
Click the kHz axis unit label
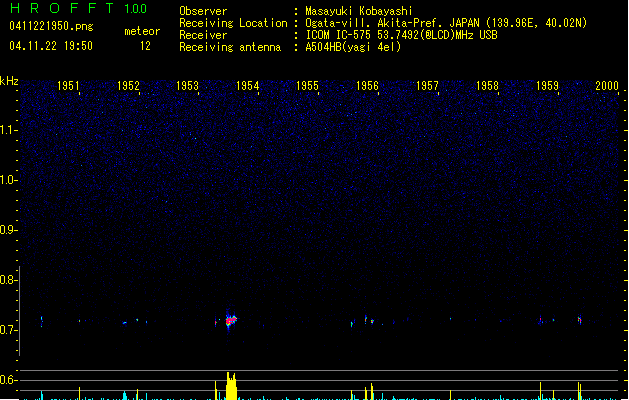[x=9, y=81]
